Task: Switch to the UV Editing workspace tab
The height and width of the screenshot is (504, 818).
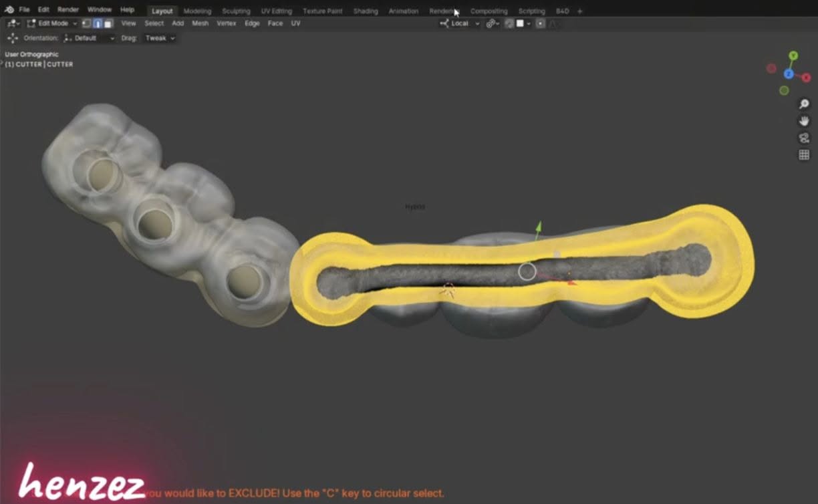Action: click(x=277, y=11)
